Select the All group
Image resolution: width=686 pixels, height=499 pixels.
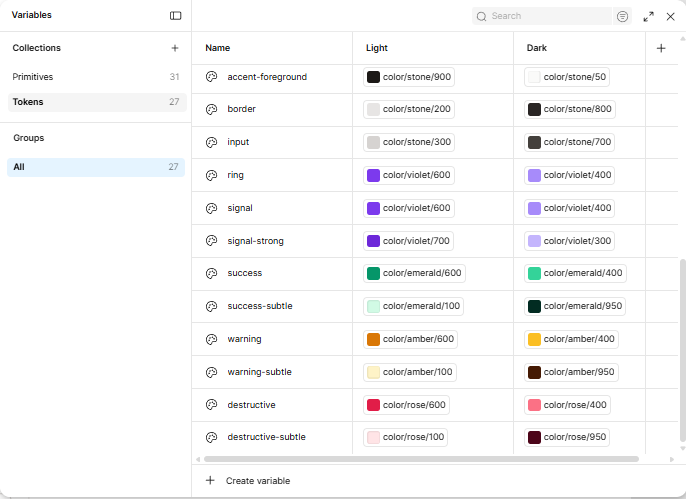(x=96, y=167)
